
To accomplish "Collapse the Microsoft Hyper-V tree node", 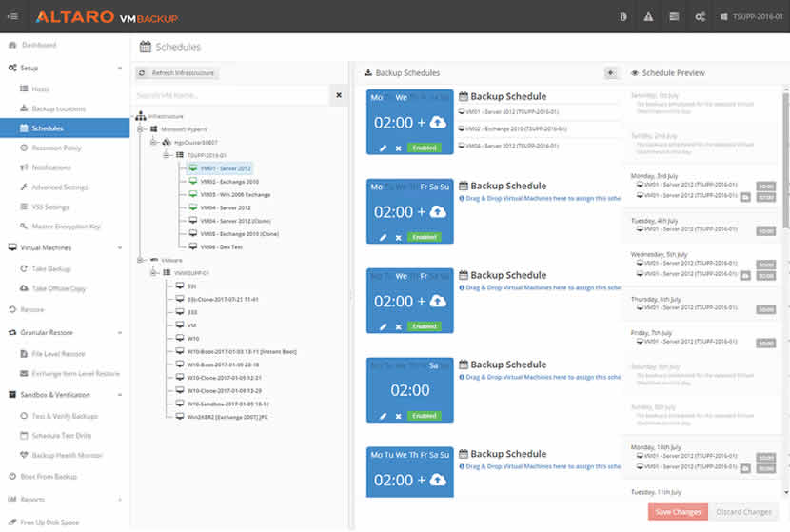I will pyautogui.click(x=141, y=129).
